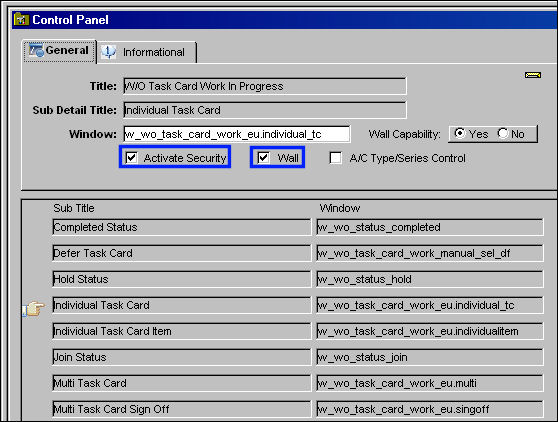Select the Completed Status sub title

181,227
